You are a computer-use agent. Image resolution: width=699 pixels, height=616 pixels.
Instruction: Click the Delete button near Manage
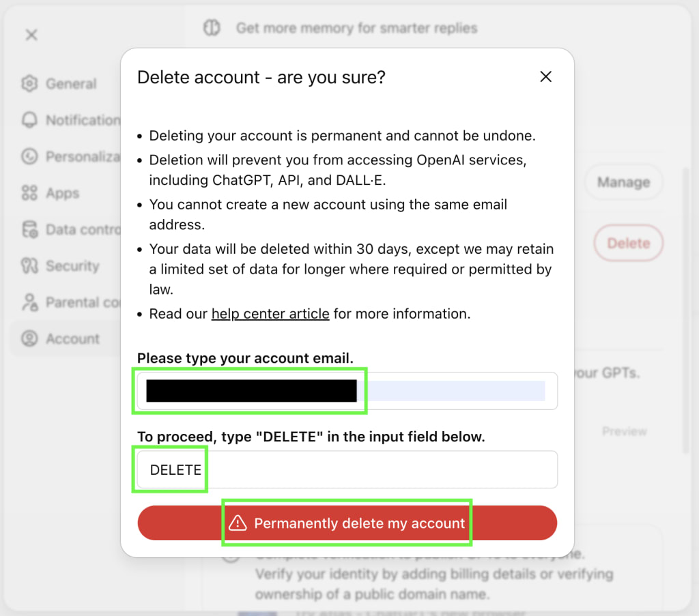click(628, 243)
